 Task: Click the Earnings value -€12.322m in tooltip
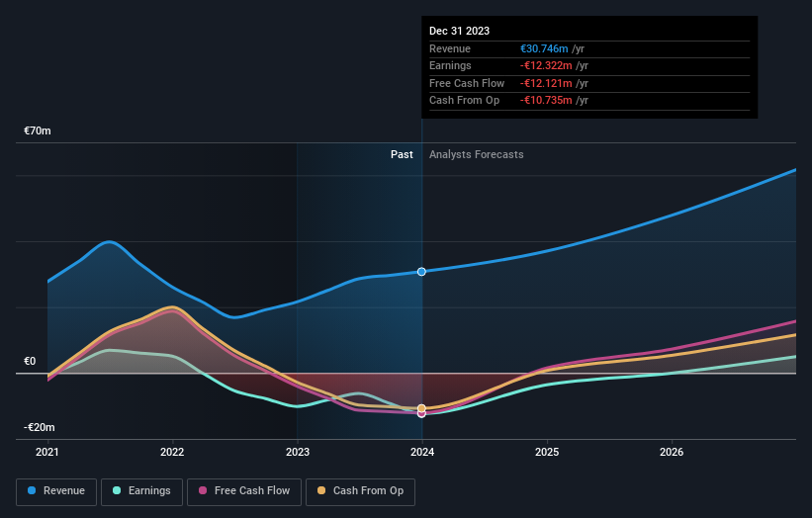546,65
